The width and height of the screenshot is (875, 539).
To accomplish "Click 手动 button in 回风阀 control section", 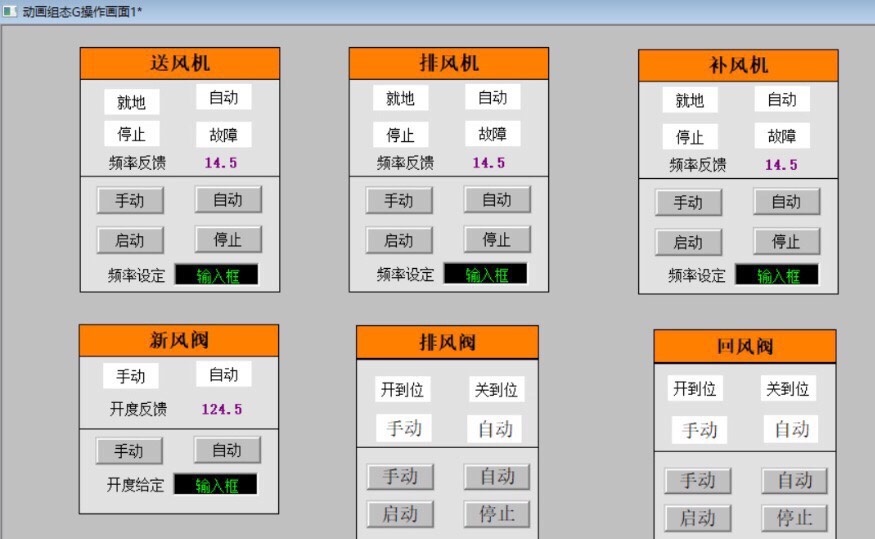I will [x=698, y=480].
